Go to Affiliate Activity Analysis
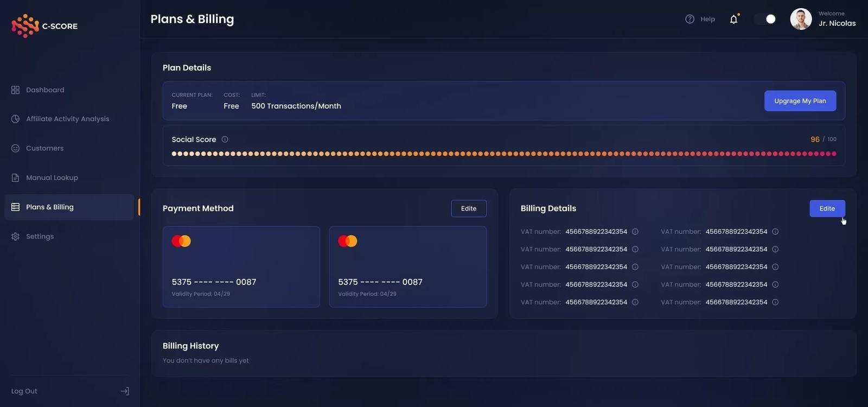The height and width of the screenshot is (407, 868). click(69, 119)
